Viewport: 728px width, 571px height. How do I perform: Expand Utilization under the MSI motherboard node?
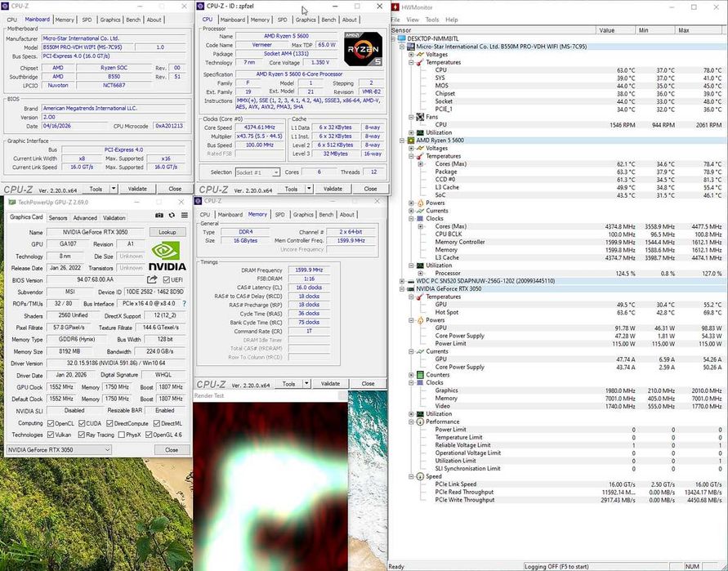[x=411, y=133]
